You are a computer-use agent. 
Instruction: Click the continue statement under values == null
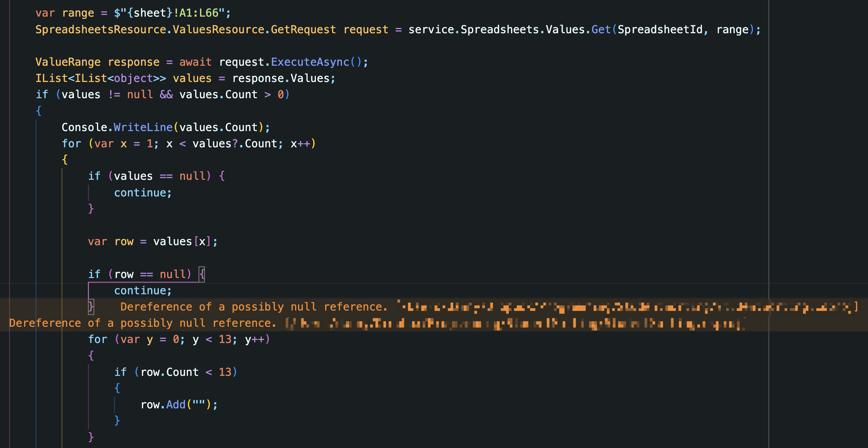[x=143, y=193]
